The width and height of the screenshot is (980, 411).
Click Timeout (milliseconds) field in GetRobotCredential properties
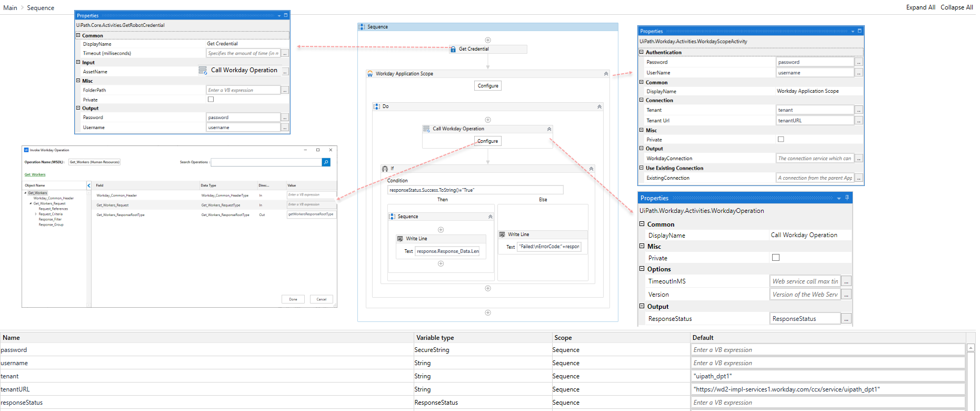[x=244, y=53]
